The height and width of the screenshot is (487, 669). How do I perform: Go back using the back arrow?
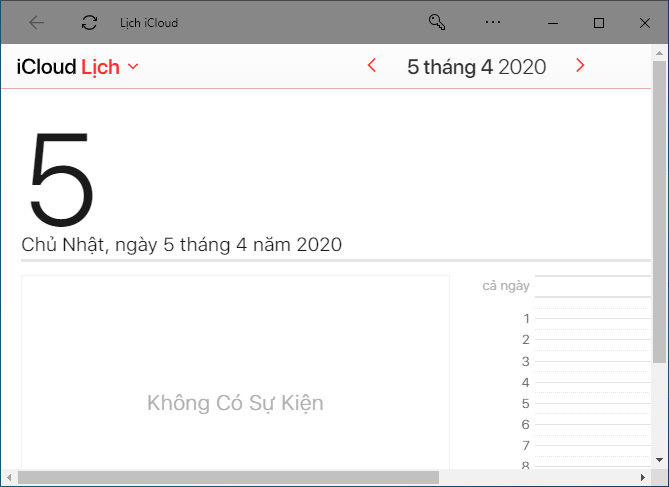click(x=36, y=23)
